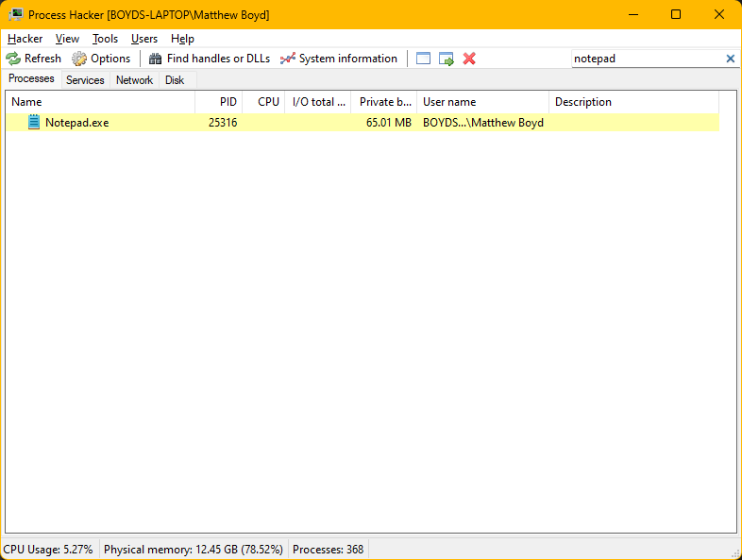
Task: Sort by User name column header
Action: 482,102
